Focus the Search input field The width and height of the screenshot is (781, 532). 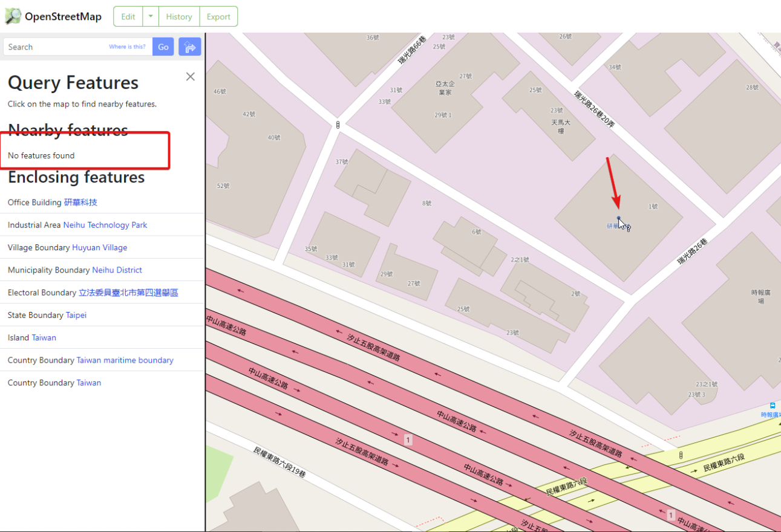click(77, 47)
